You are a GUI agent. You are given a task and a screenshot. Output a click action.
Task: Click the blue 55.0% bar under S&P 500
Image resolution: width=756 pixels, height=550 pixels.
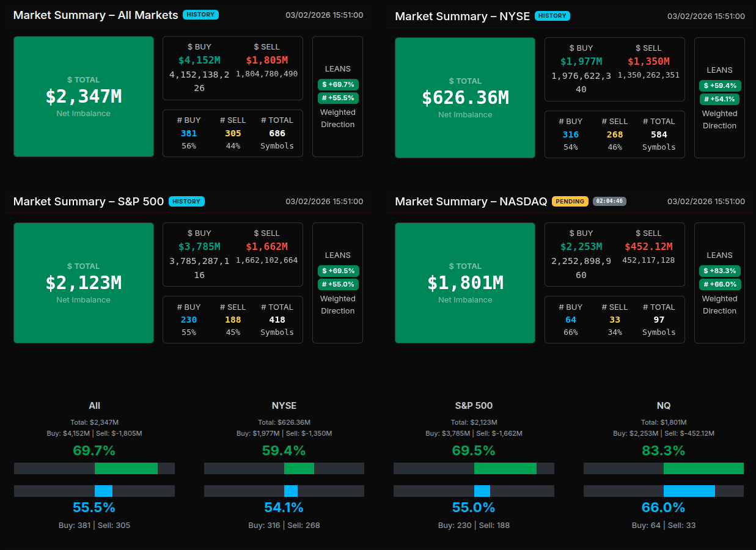482,491
